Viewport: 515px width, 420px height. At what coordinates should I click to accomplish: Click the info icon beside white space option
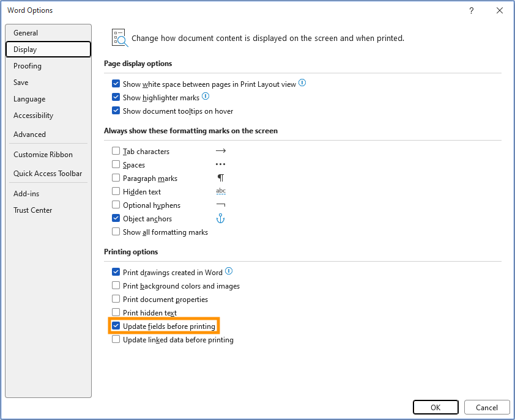(x=302, y=83)
